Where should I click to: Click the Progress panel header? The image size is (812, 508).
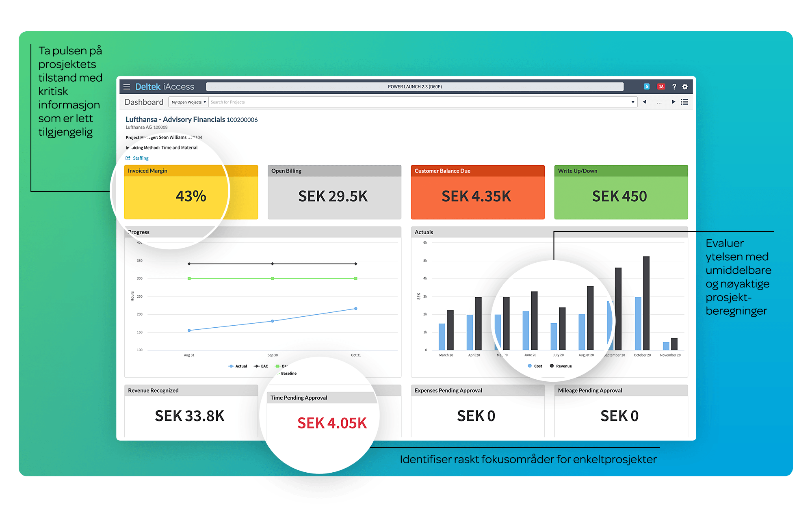(x=263, y=232)
